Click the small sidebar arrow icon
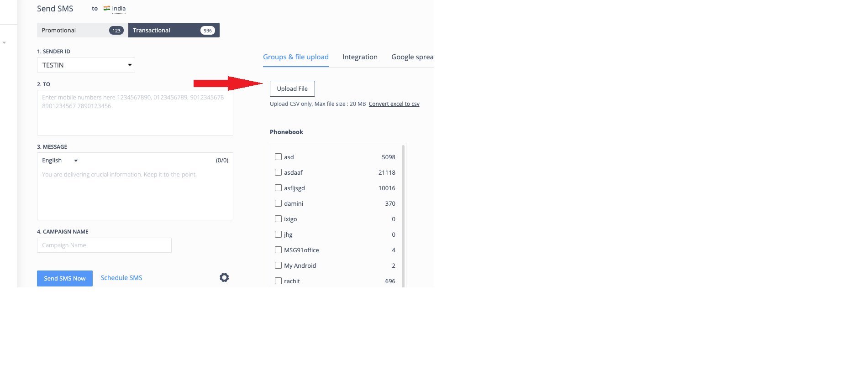 pyautogui.click(x=4, y=43)
